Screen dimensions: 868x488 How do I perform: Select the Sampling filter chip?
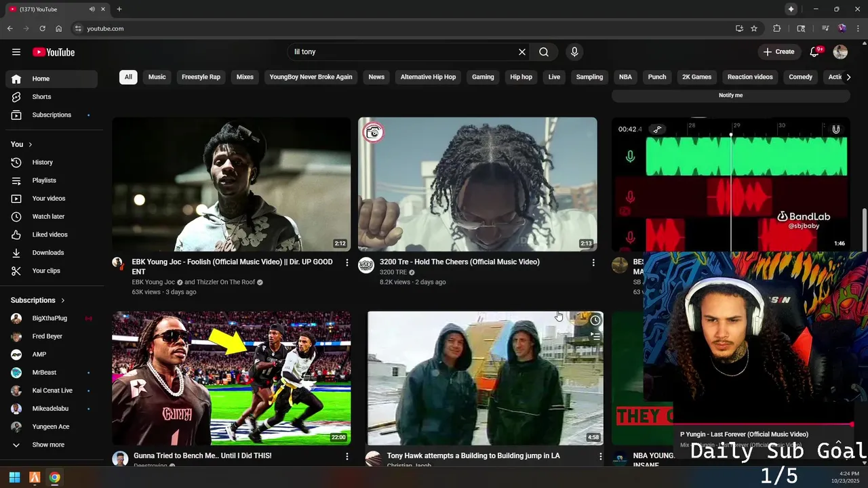589,77
